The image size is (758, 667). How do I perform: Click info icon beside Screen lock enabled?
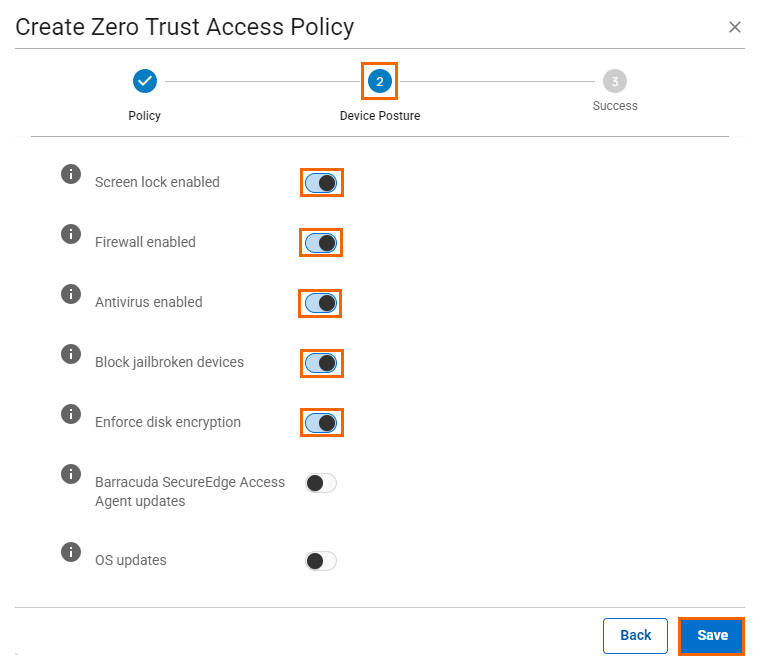tap(71, 174)
